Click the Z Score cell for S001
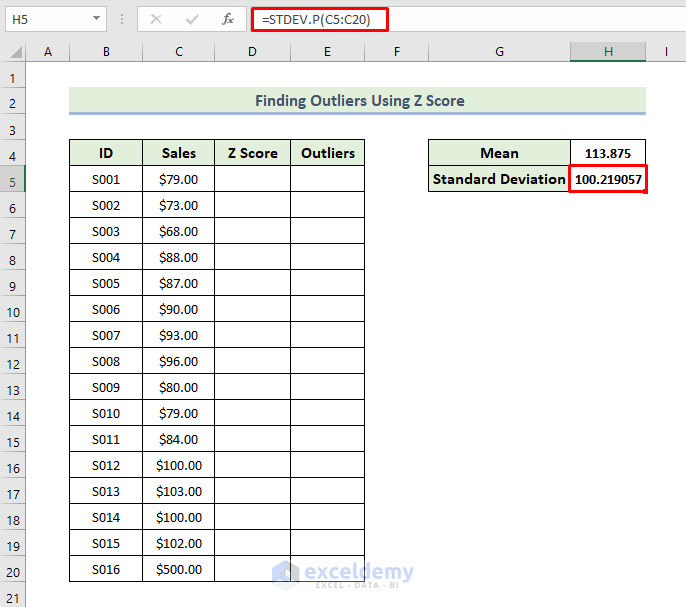 (x=252, y=179)
